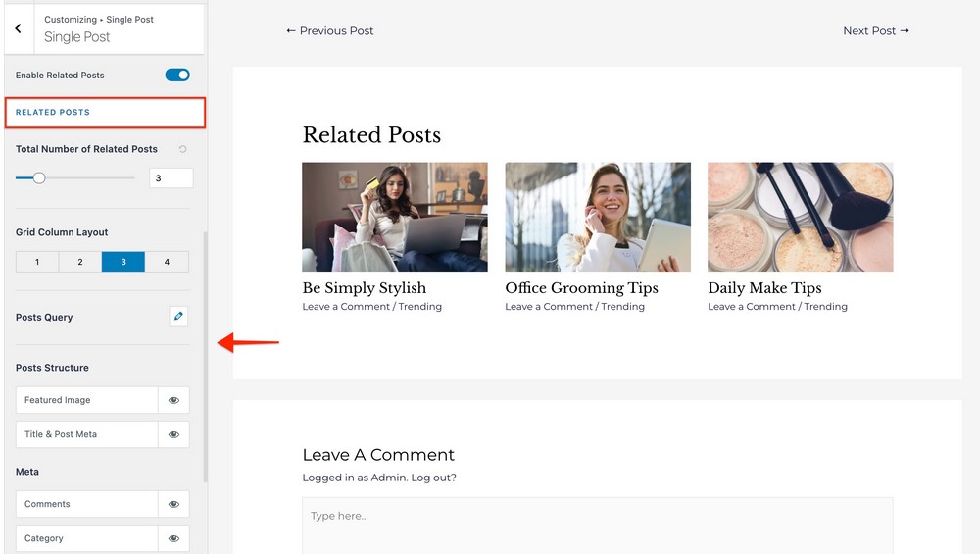Viewport: 980px width, 554px height.
Task: Click the Posts Query label
Action: 44,317
